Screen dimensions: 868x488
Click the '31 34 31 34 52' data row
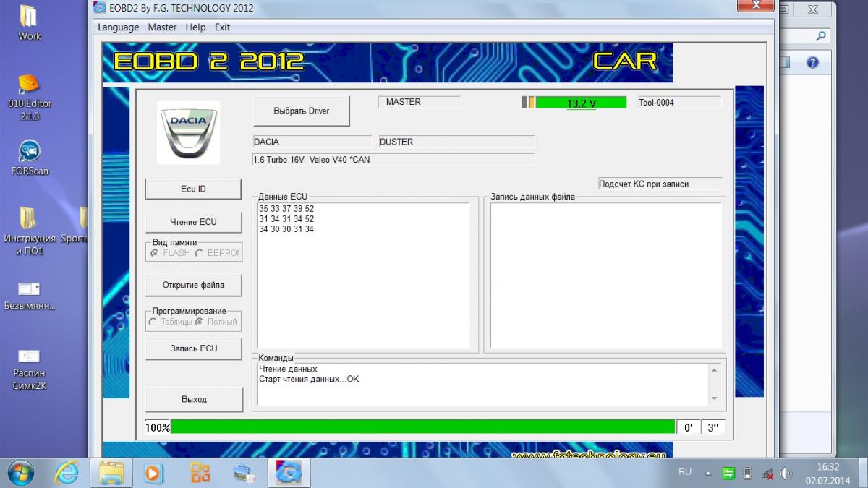click(286, 219)
